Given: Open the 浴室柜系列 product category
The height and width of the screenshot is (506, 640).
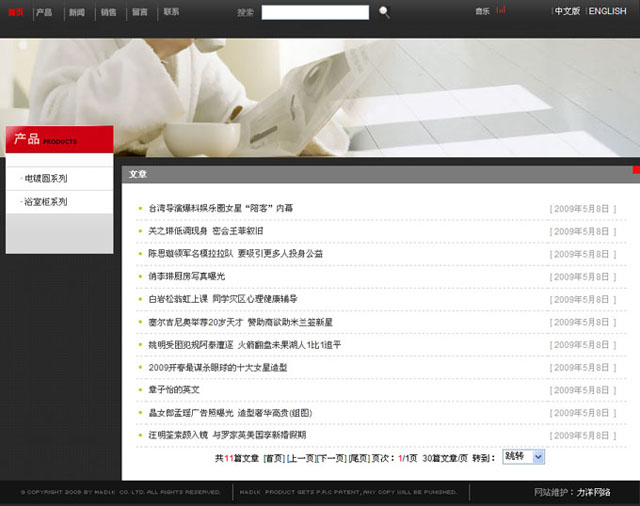Looking at the screenshot, I should click(x=46, y=202).
